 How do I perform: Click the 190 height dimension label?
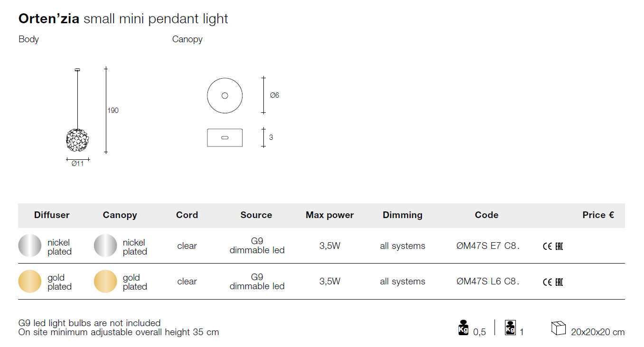113,110
